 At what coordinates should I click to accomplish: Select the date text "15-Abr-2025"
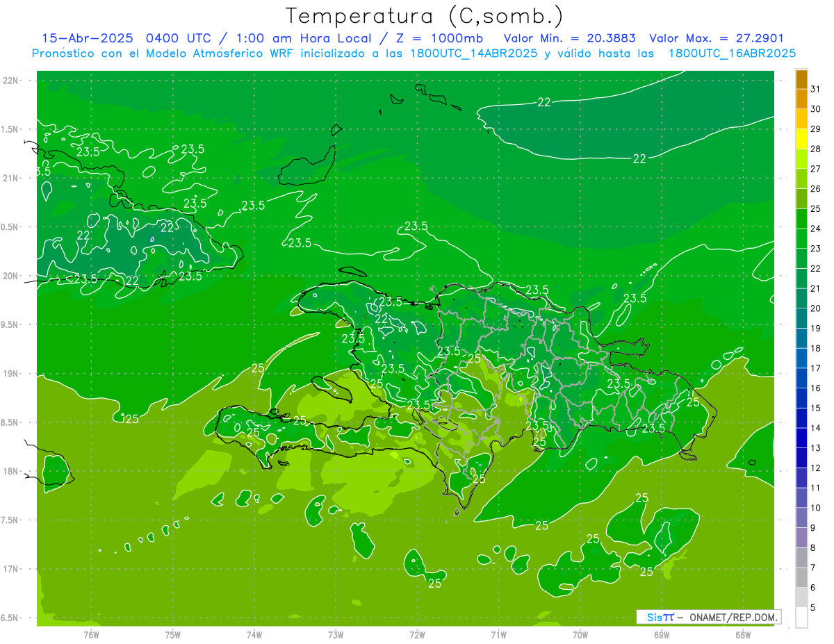tap(88, 39)
